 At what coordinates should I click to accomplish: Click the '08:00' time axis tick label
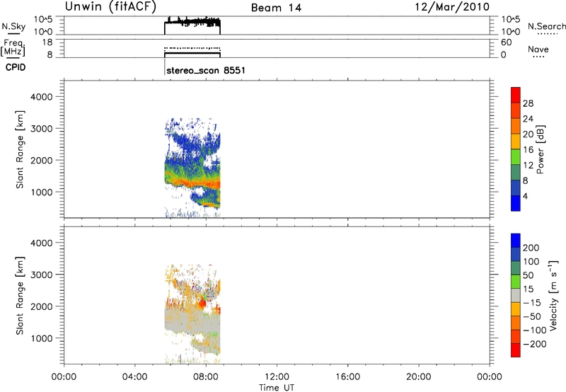click(x=206, y=377)
